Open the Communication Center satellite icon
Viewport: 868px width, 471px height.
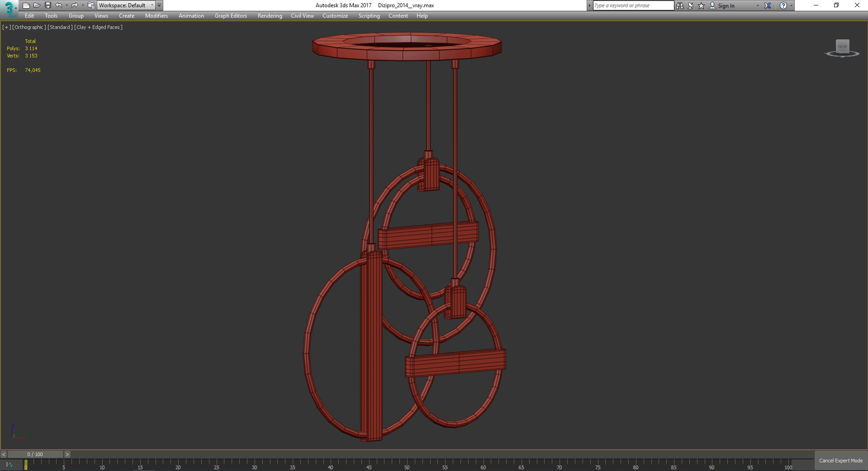pyautogui.click(x=691, y=5)
